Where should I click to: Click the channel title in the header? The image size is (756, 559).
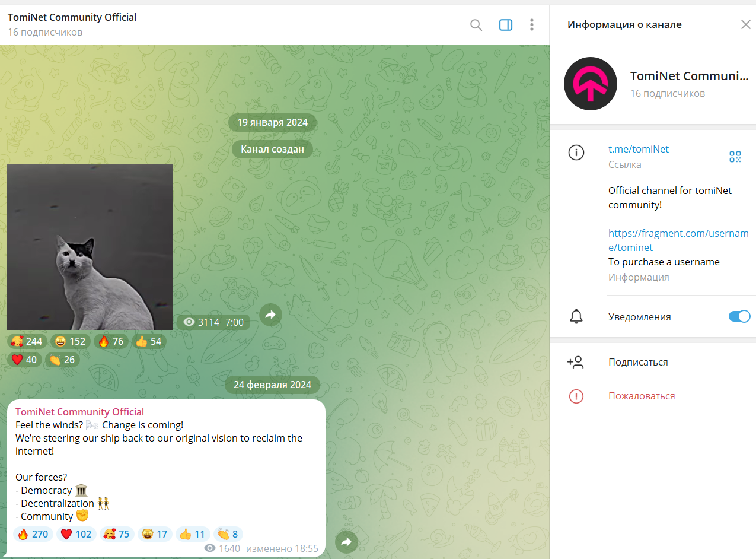pyautogui.click(x=72, y=17)
